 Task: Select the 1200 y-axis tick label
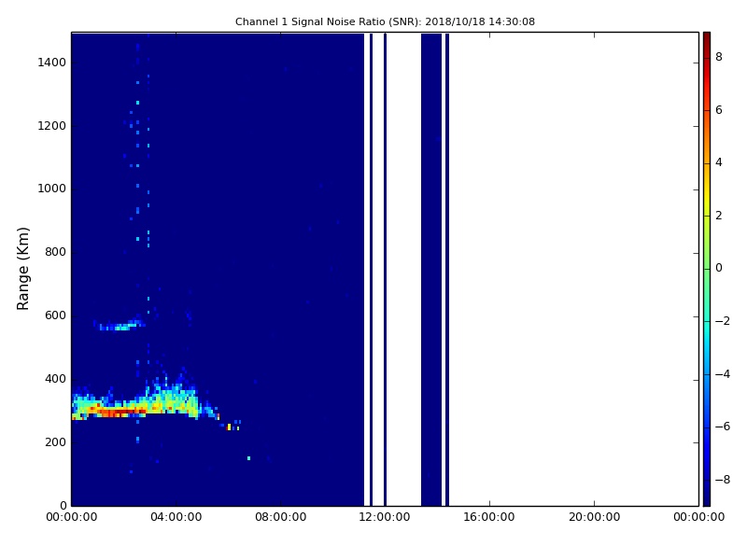tap(52, 126)
